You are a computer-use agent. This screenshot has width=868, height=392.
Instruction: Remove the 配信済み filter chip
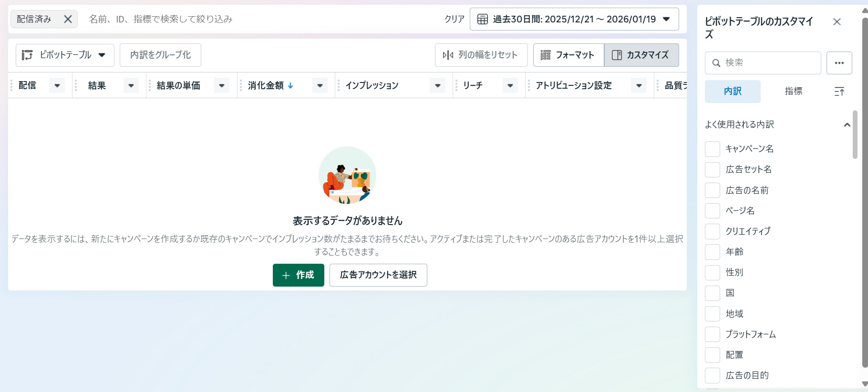tap(68, 19)
